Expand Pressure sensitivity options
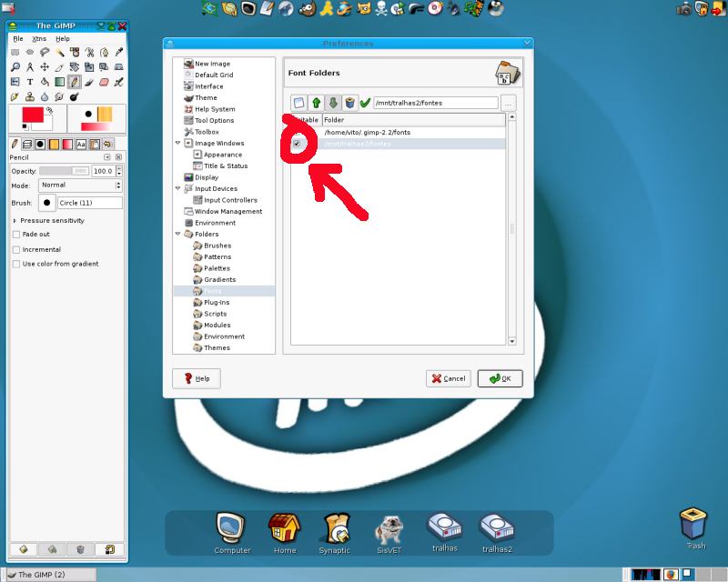The image size is (728, 582). pos(15,221)
